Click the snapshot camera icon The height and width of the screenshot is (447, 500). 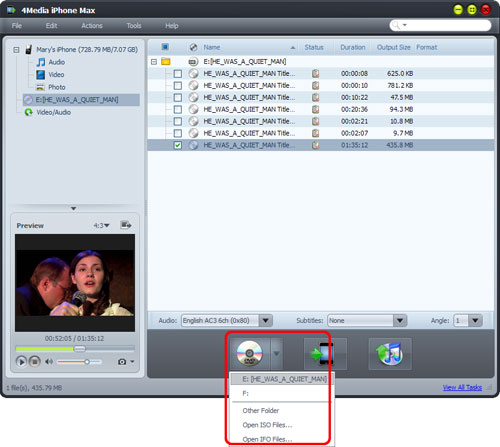[x=122, y=362]
